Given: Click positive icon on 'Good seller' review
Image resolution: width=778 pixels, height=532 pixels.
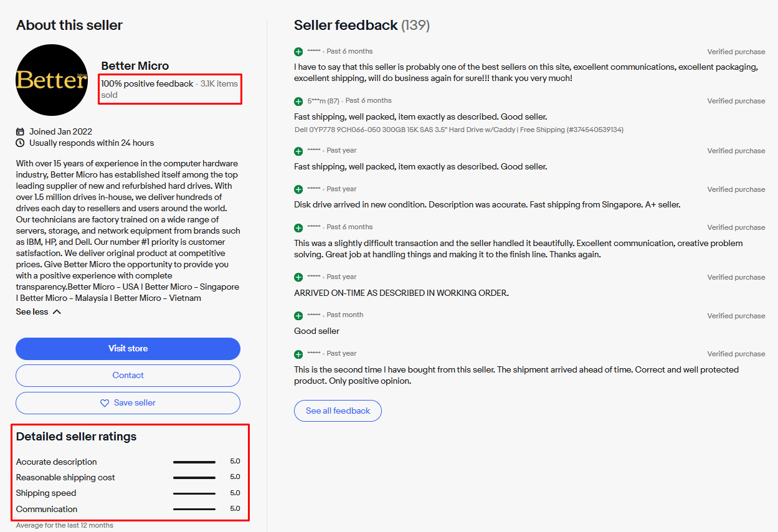Looking at the screenshot, I should (298, 315).
